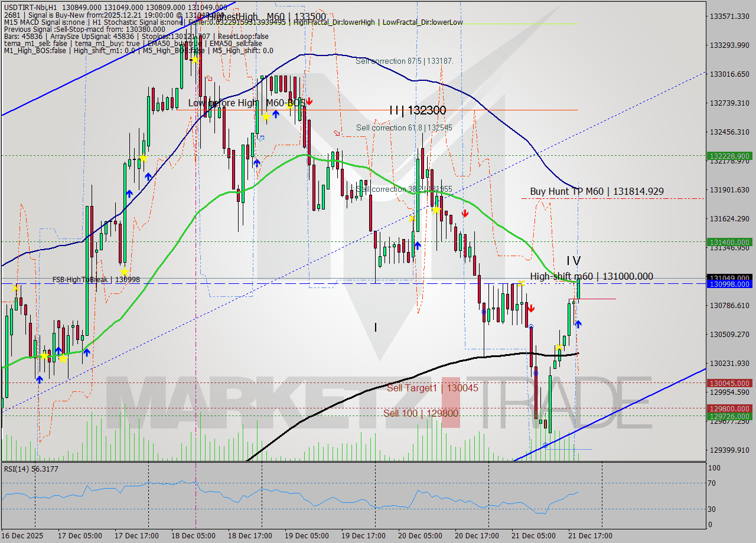Viewport: 756px width, 543px height.
Task: Click the Sell Target1 130045 label
Action: click(433, 388)
